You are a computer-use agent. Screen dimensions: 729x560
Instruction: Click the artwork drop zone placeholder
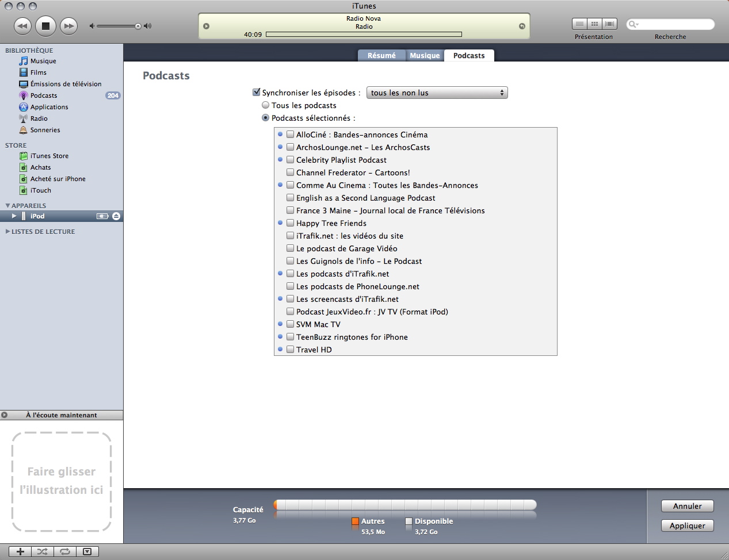point(62,482)
